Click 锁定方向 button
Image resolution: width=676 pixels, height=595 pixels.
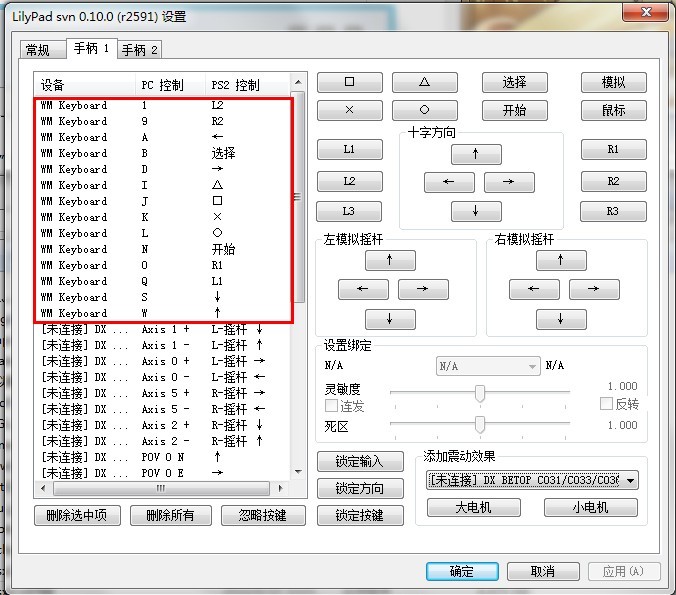[x=360, y=489]
